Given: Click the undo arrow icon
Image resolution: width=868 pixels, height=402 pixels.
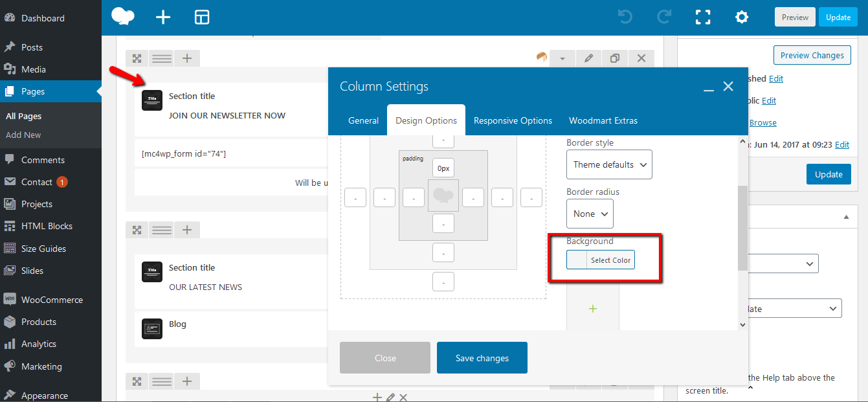Looking at the screenshot, I should click(x=625, y=17).
